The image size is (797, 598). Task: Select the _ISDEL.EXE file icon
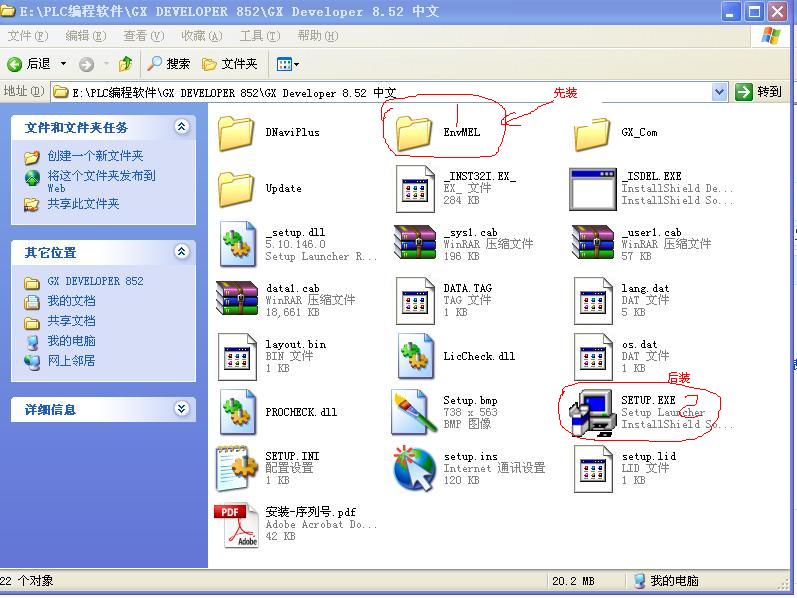click(593, 188)
